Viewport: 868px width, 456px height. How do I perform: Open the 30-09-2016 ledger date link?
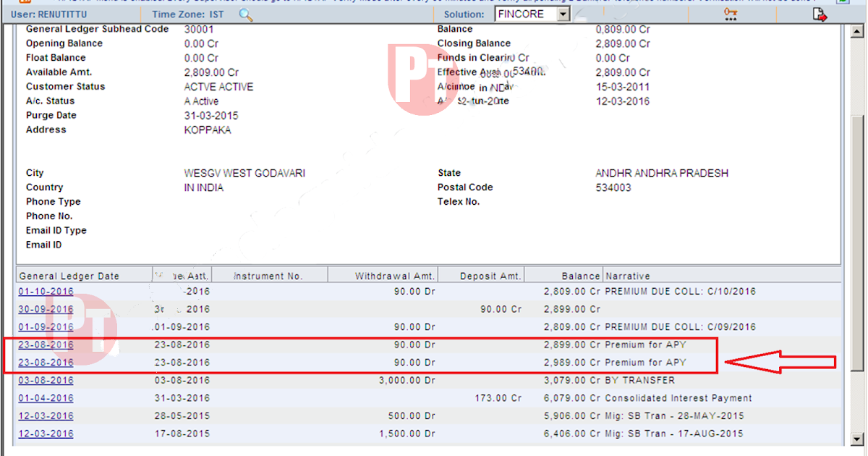pos(46,309)
